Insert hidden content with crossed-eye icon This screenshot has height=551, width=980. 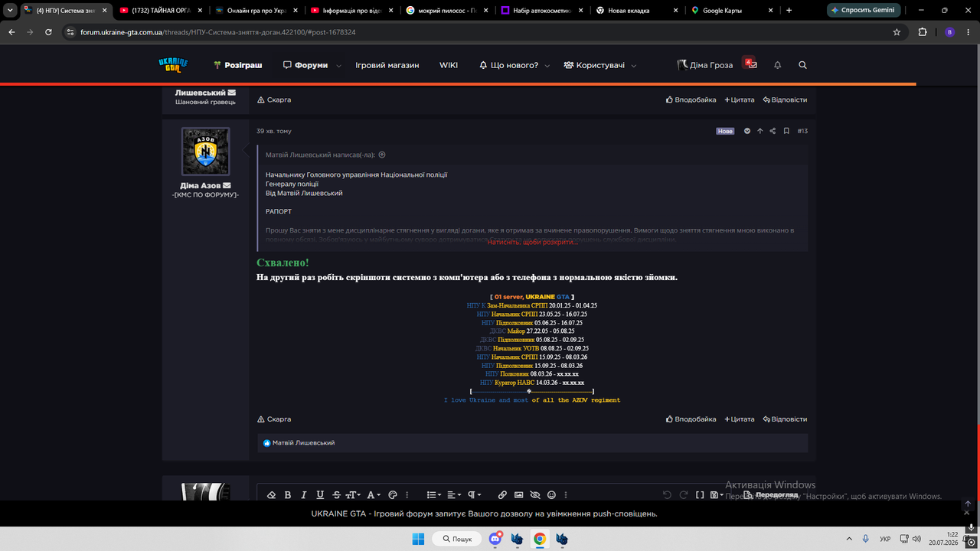pyautogui.click(x=535, y=495)
